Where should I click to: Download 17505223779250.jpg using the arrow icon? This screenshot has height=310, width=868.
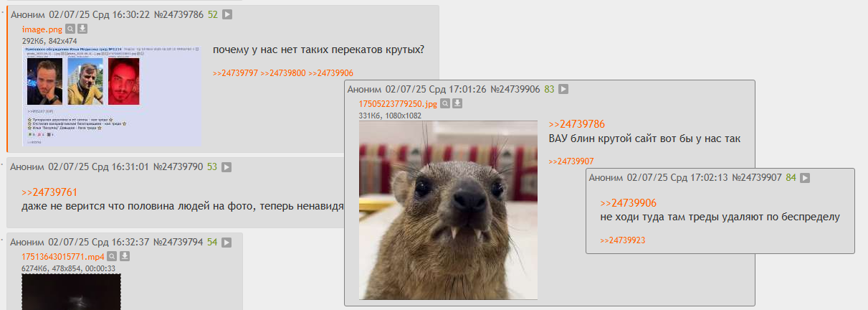457,103
